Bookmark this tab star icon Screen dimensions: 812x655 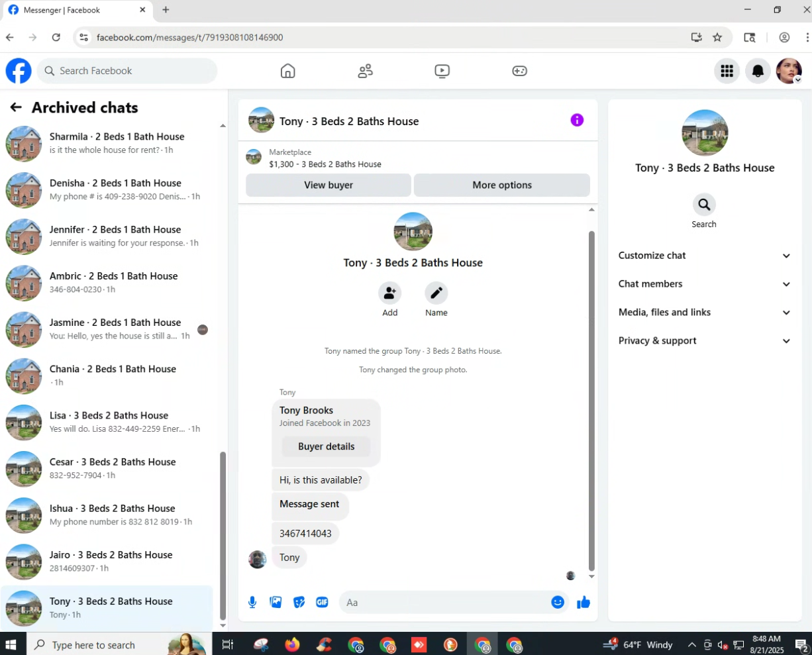pyautogui.click(x=717, y=38)
